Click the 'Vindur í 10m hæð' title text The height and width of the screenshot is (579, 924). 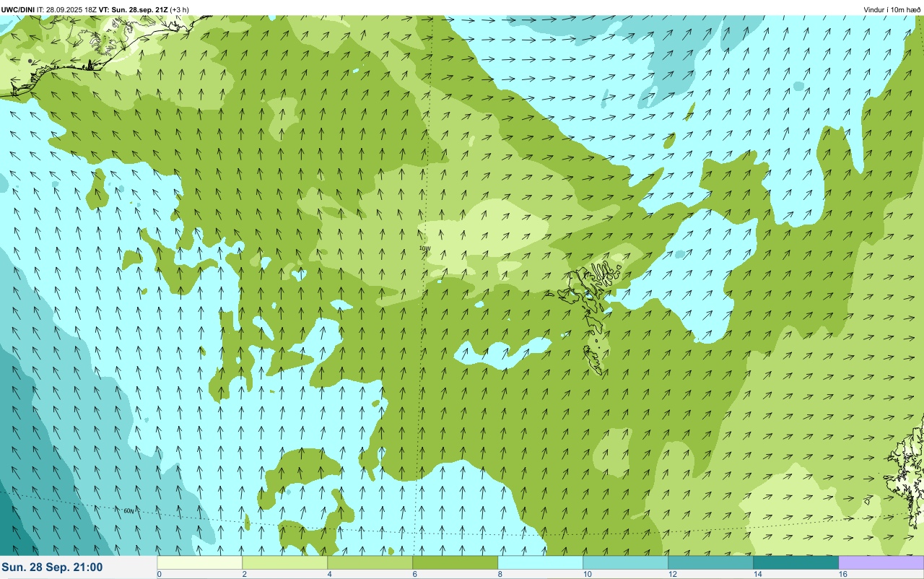(x=892, y=9)
